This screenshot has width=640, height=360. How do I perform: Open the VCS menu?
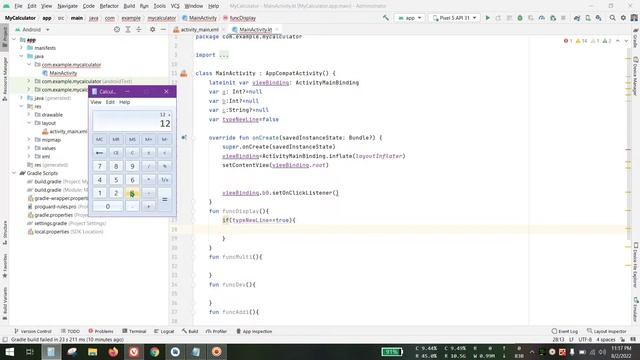(175, 6)
